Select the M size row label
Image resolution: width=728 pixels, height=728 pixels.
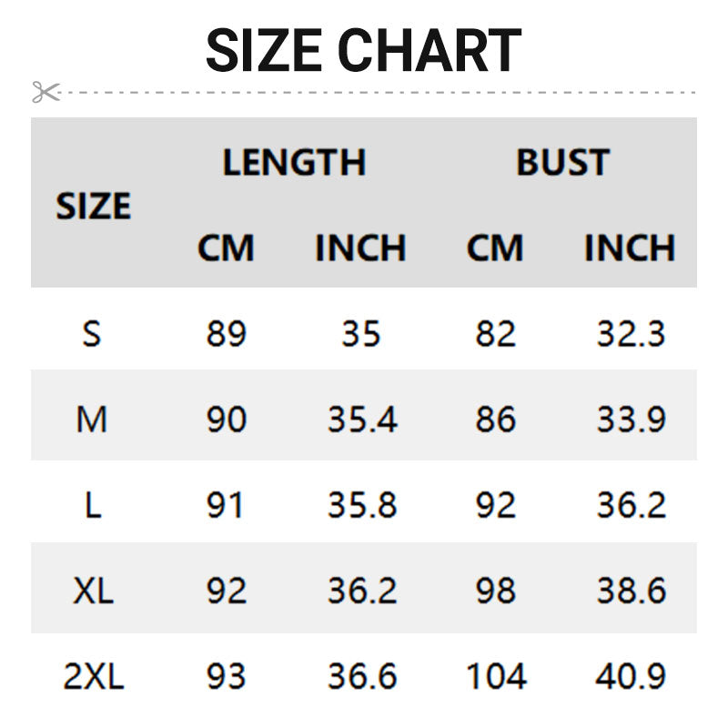(92, 420)
